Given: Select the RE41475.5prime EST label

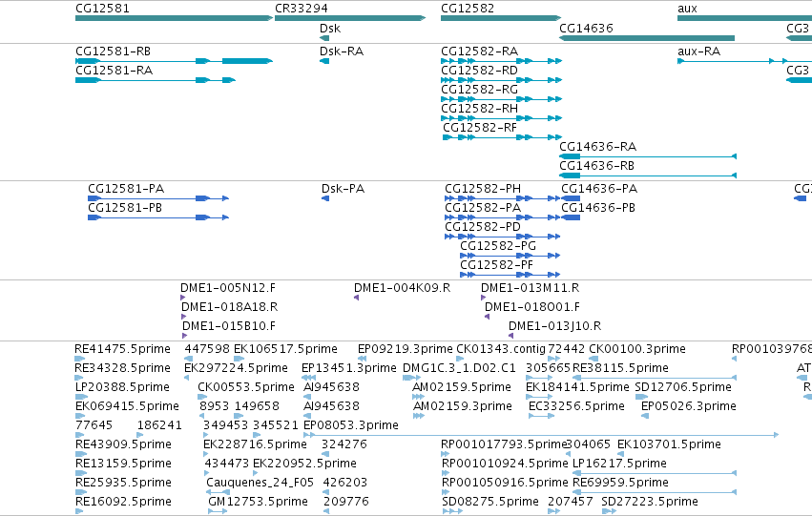Looking at the screenshot, I should 123,349.
